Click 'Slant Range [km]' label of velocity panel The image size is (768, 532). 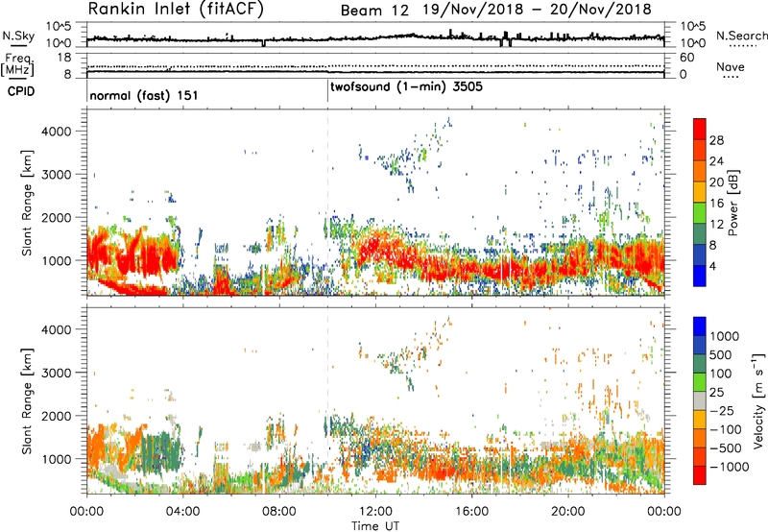[27, 401]
